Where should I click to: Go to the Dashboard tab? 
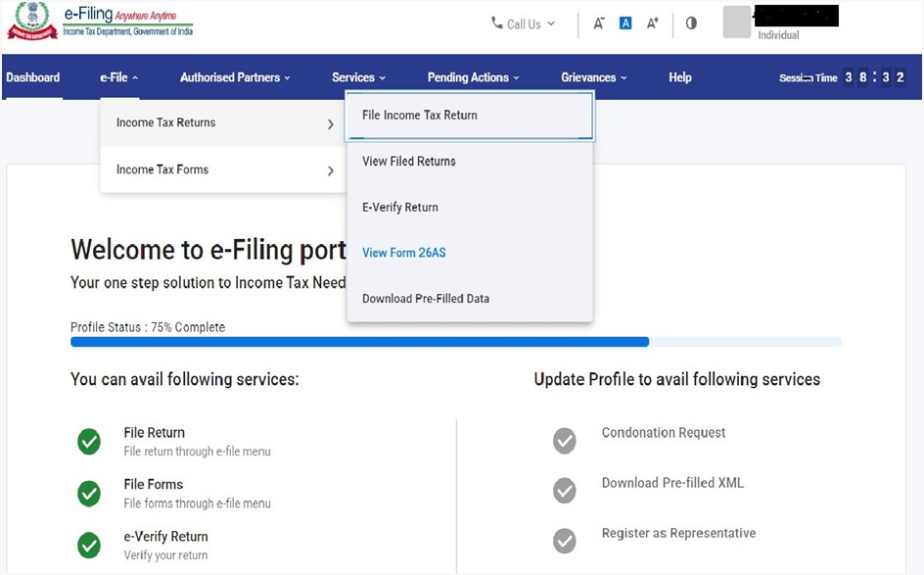click(33, 77)
